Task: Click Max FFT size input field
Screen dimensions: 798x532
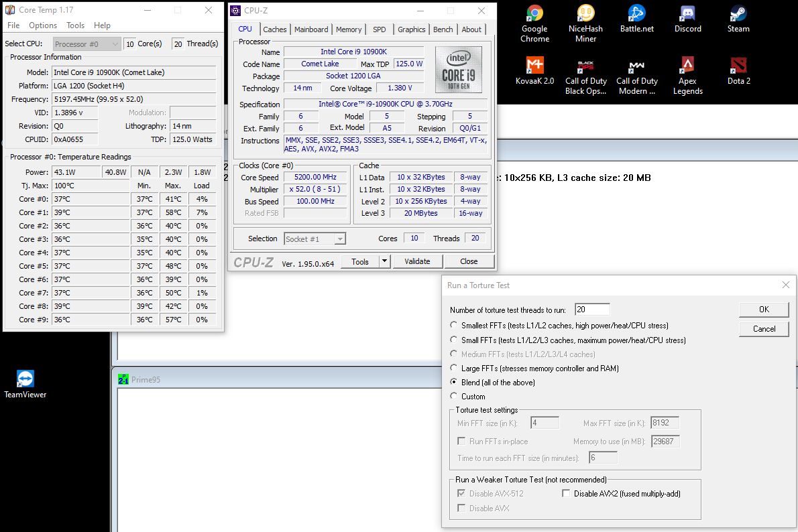Action: tap(665, 423)
